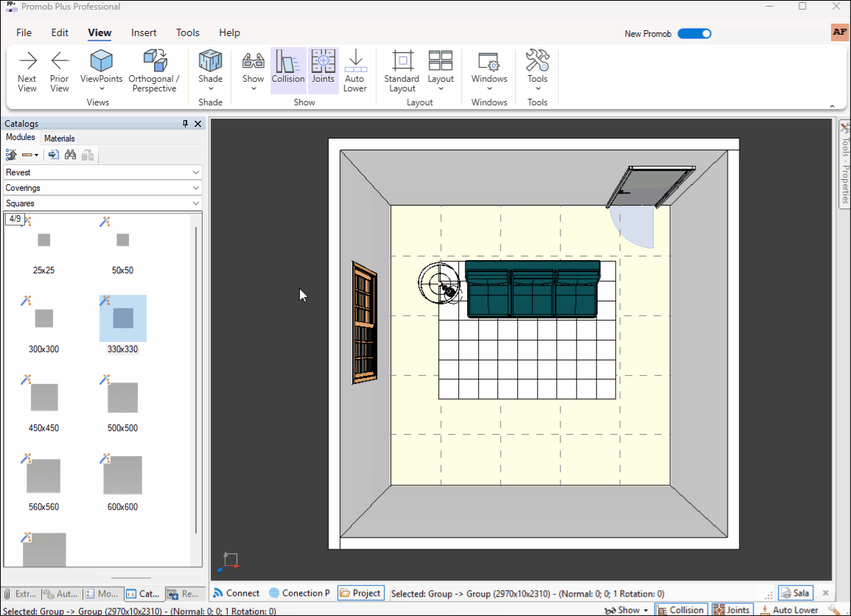Open the Layout dropdown in ribbon

tap(440, 71)
